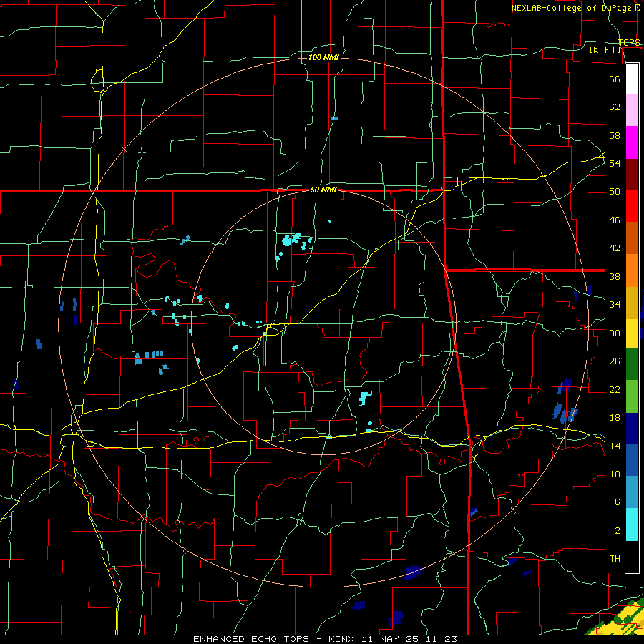Select the navy blue legend swatch

point(632,429)
